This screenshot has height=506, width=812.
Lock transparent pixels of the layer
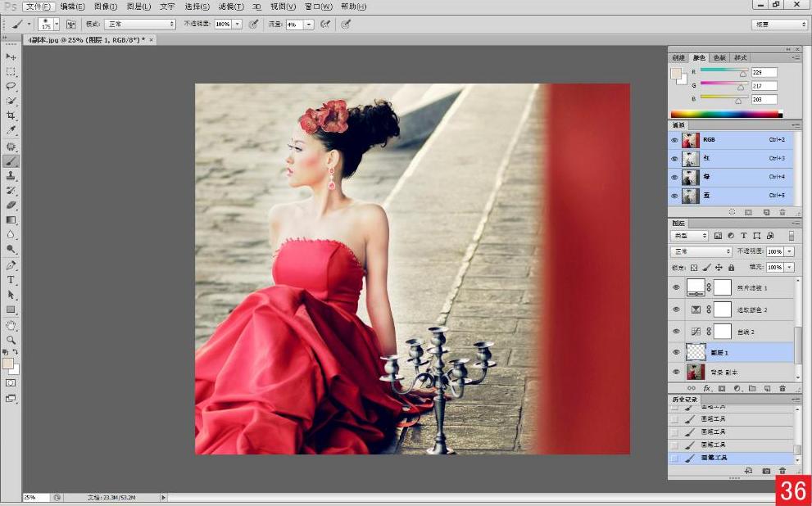pos(694,268)
